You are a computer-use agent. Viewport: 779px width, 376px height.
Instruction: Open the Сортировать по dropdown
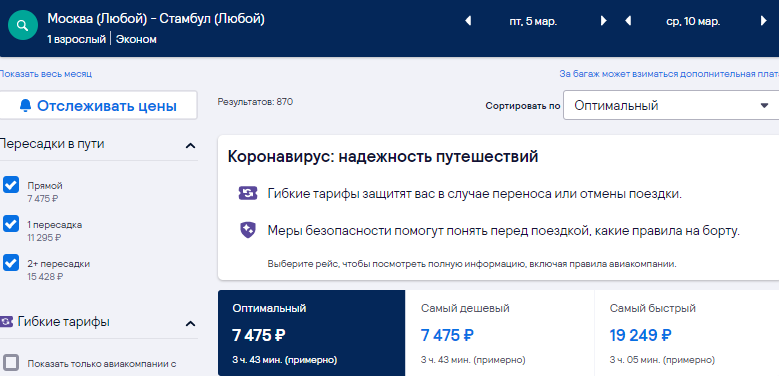(x=671, y=105)
